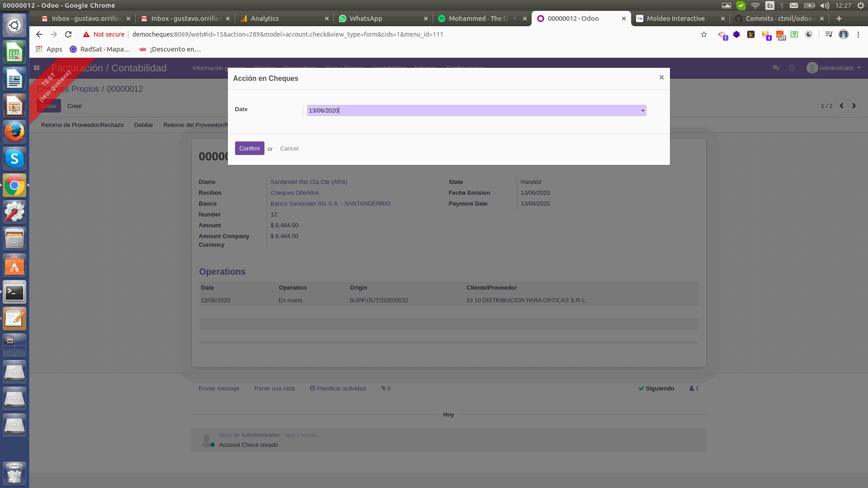This screenshot has height=488, width=868.
Task: Open Odoo activities clock icon
Action: tap(792, 68)
